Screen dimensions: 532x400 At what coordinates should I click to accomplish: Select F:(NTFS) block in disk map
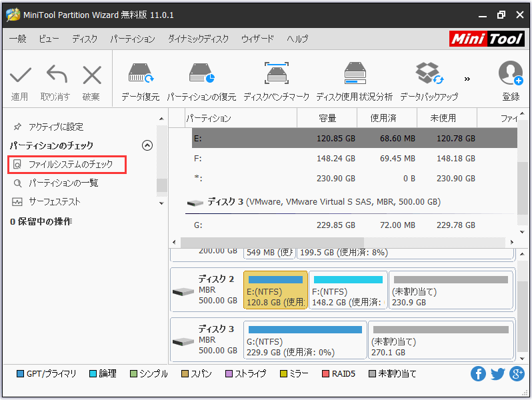348,290
